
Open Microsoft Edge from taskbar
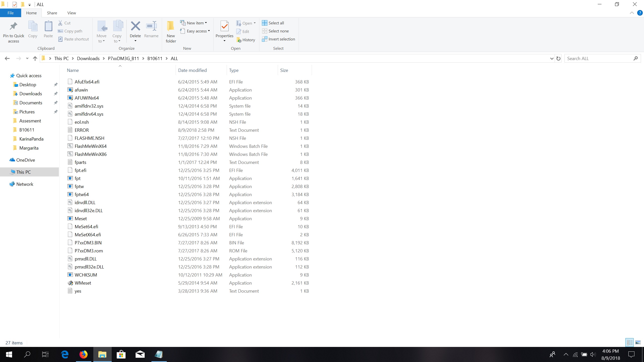tap(65, 354)
